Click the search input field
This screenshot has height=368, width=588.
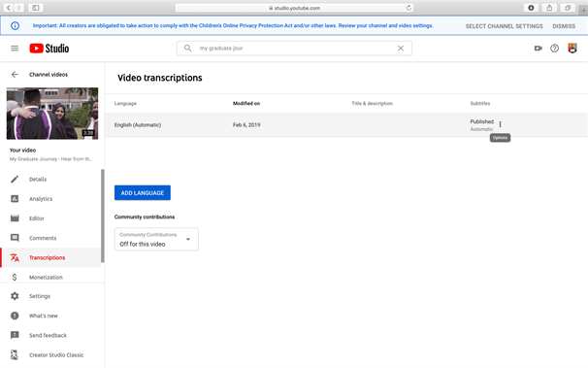[x=294, y=48]
